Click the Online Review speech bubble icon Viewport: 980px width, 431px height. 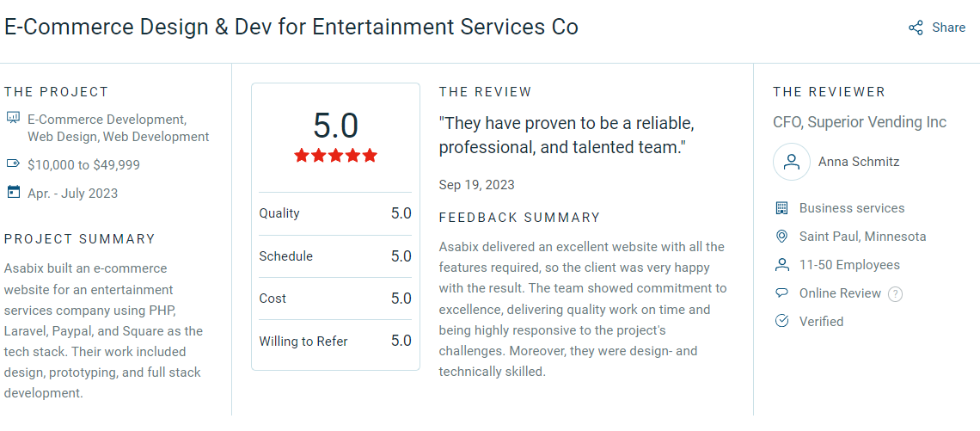[781, 293]
